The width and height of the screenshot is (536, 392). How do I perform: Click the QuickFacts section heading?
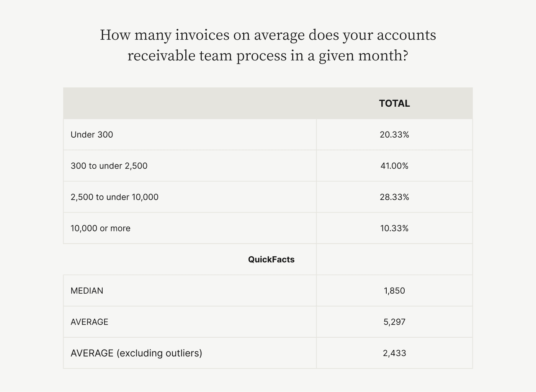tap(271, 260)
